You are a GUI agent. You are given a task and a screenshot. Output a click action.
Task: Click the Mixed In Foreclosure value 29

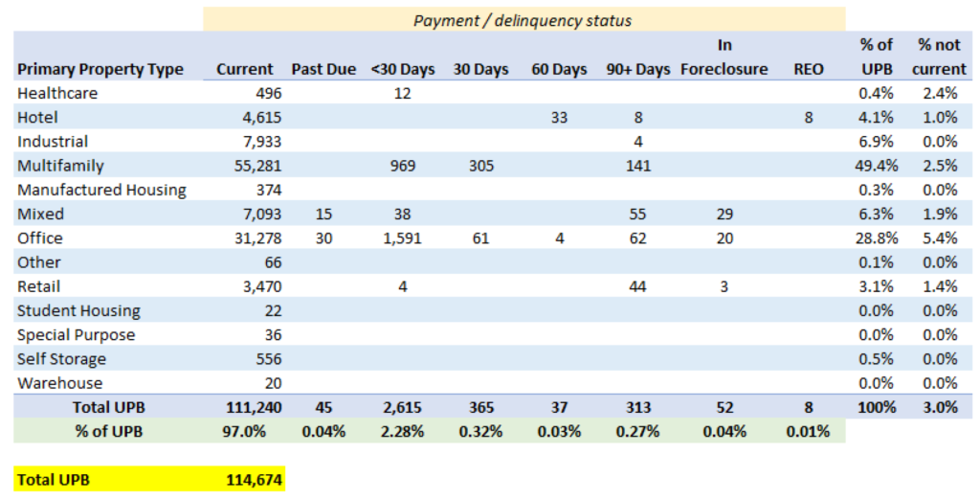click(x=724, y=214)
